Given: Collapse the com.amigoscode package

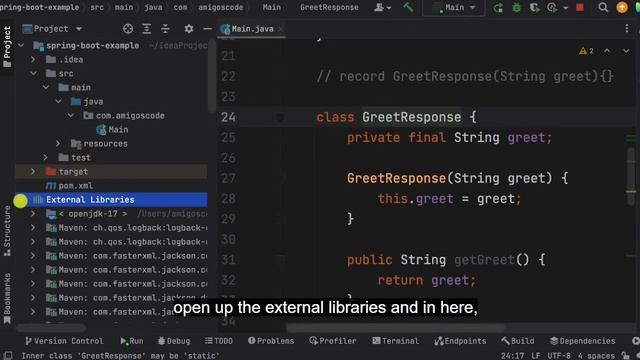Looking at the screenshot, I should (71, 116).
